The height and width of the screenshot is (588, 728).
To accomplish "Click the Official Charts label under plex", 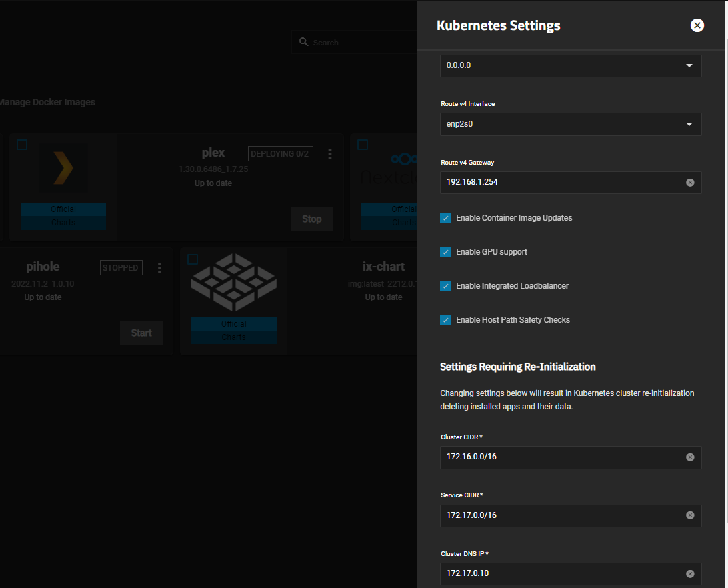I will (x=63, y=216).
